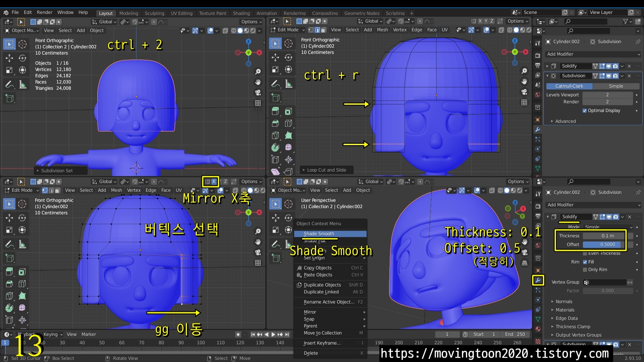644x362 pixels.
Task: Open World properties tab in upper properties panel
Action: click(x=538, y=95)
